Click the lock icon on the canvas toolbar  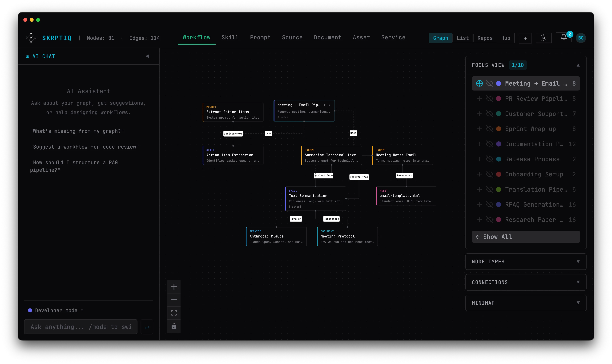(174, 326)
